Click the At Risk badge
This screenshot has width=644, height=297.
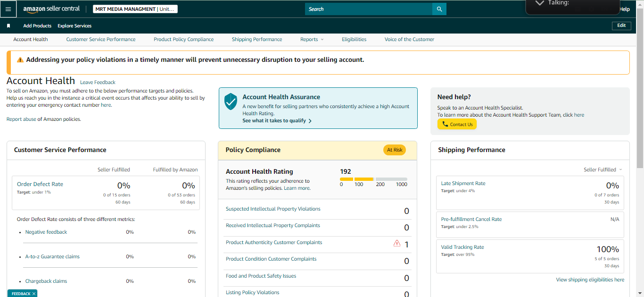[x=395, y=150]
